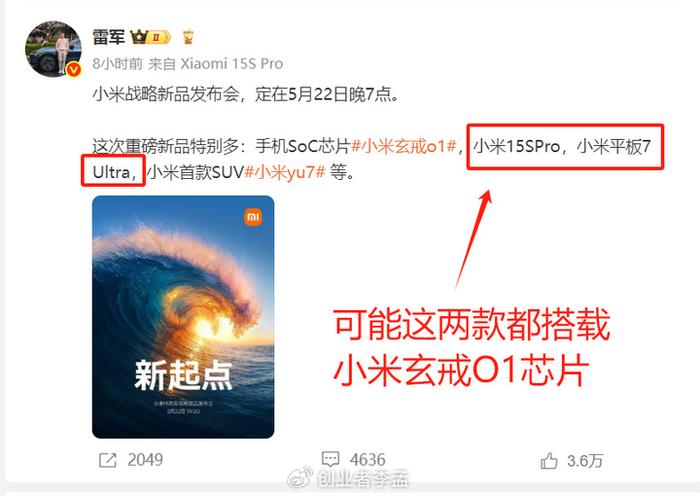Click the red annotation 小米玄戒O1芯片 text
This screenshot has height=496, width=700.
point(461,370)
